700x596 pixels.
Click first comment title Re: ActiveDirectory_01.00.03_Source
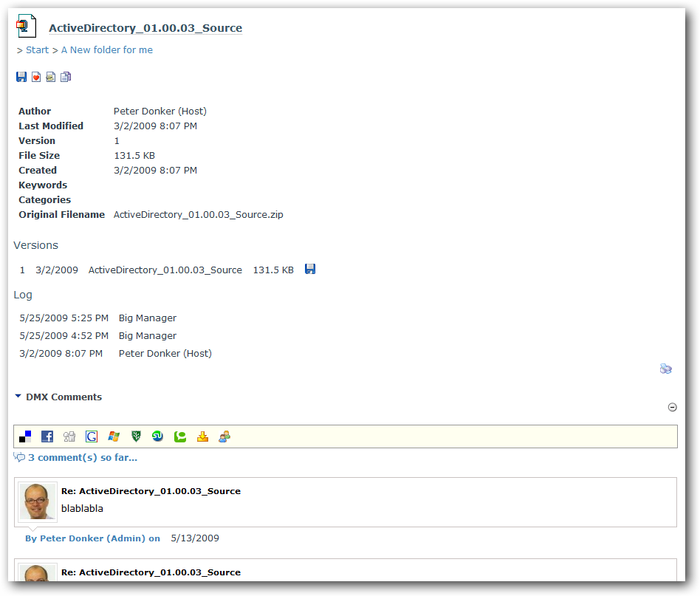(151, 491)
